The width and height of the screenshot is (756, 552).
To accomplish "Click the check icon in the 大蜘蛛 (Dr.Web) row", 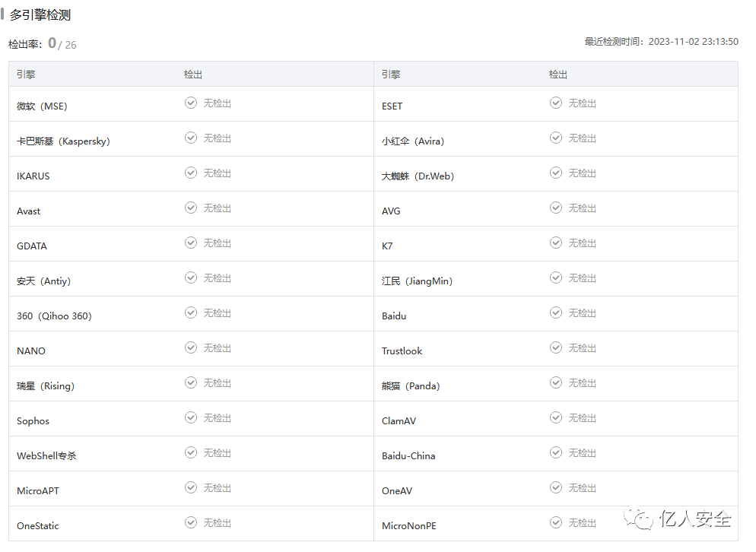I will click(x=556, y=173).
